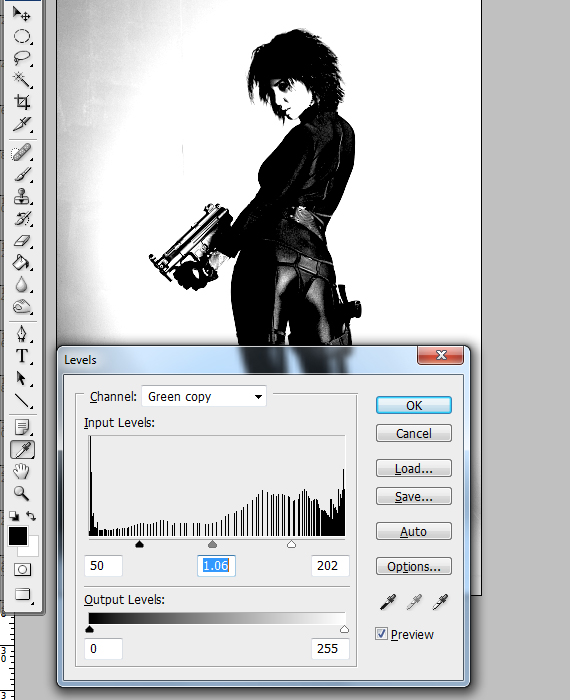Select the Magic Wand tool
570x700 pixels.
(22, 80)
